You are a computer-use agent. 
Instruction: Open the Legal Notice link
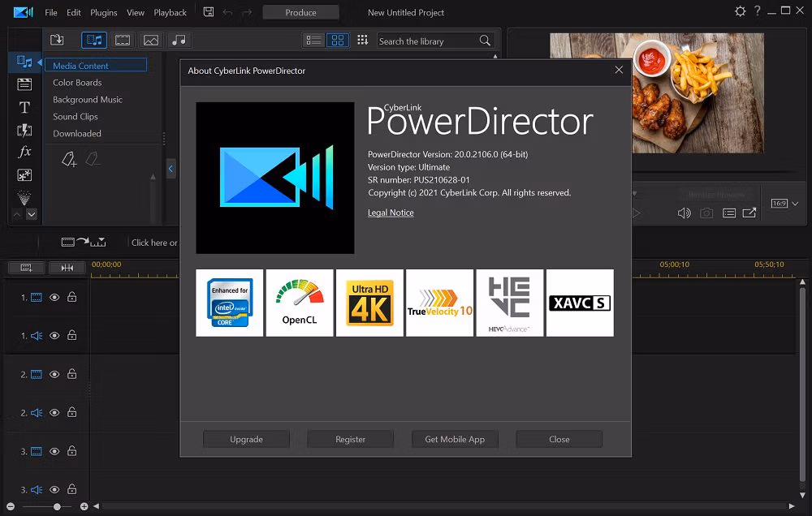[x=391, y=213]
